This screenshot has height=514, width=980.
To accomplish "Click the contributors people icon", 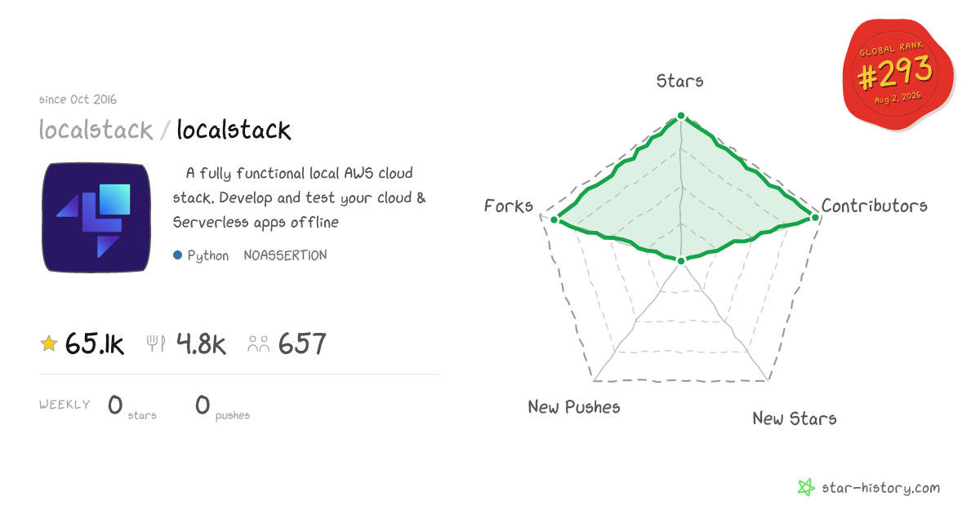I will (258, 344).
